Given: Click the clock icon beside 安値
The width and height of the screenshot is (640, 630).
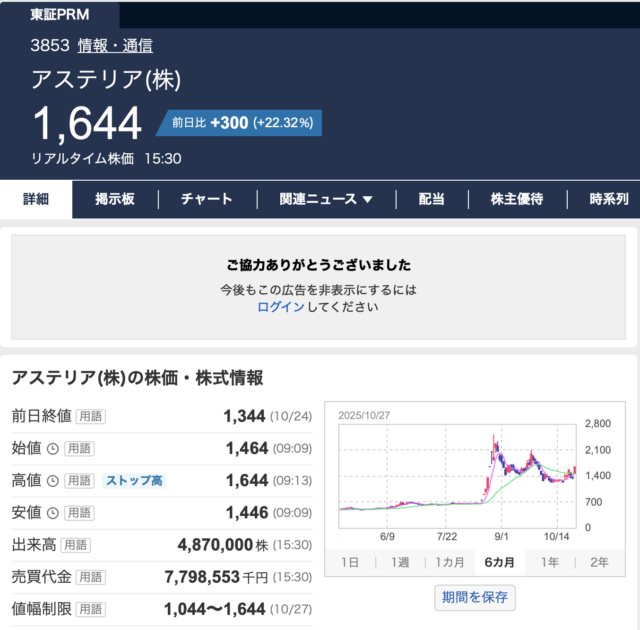Looking at the screenshot, I should click(x=52, y=513).
